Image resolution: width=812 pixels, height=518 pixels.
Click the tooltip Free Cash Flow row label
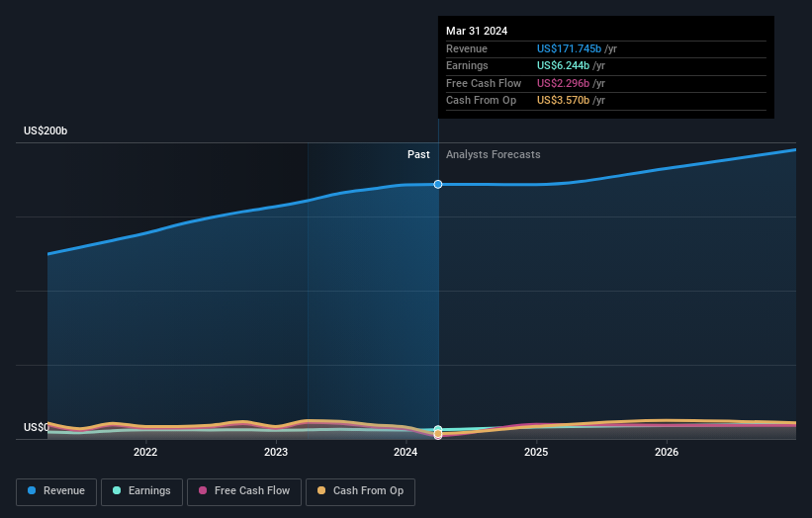(x=484, y=83)
